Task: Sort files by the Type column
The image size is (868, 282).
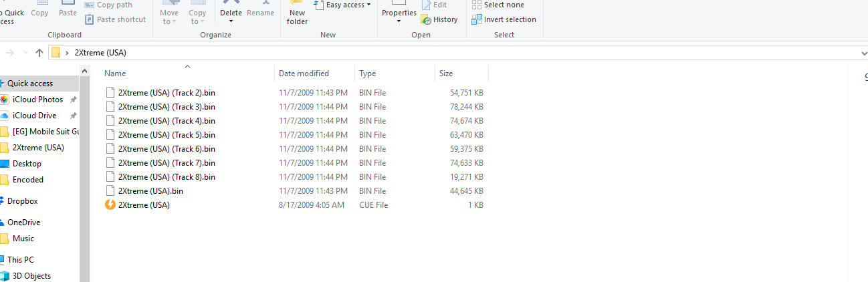Action: click(367, 74)
